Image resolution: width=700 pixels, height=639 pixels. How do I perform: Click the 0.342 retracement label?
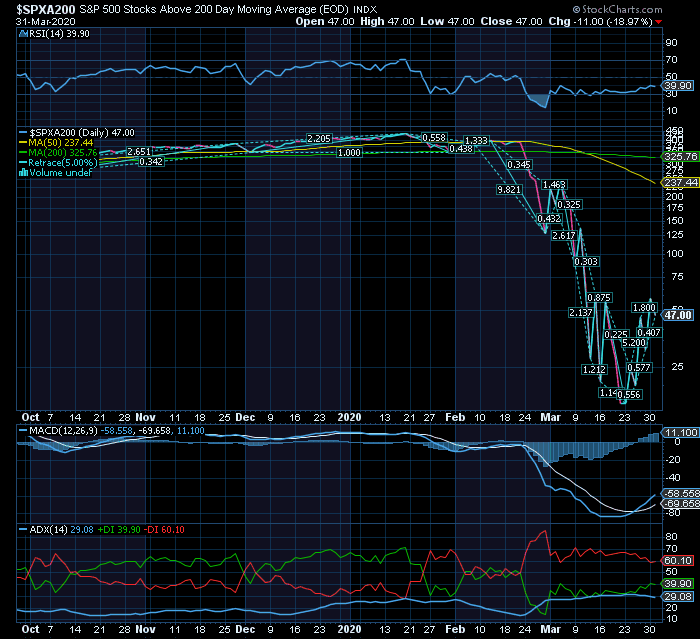[x=151, y=162]
